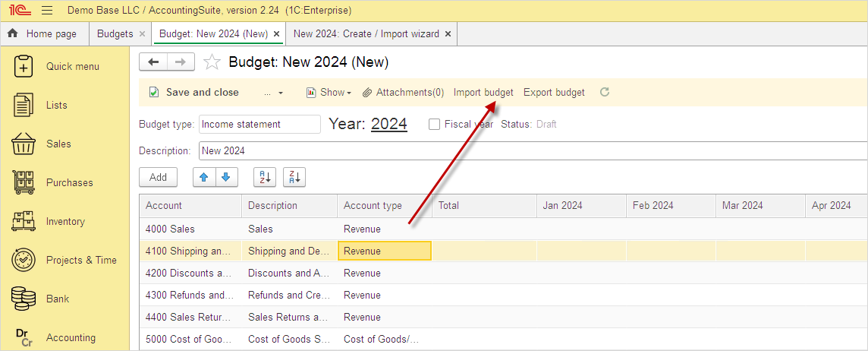This screenshot has width=868, height=351.
Task: Click the Account column header
Action: pos(190,206)
